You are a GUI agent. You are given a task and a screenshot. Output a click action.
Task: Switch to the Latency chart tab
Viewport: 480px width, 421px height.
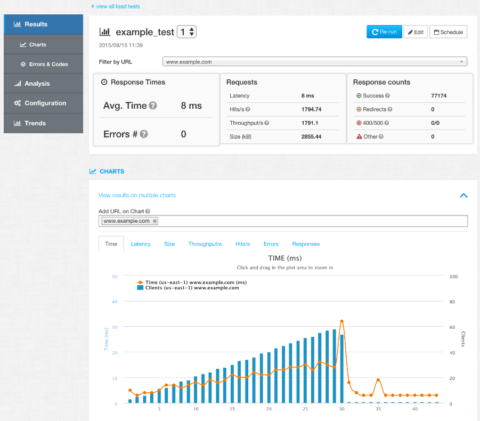pyautogui.click(x=140, y=244)
